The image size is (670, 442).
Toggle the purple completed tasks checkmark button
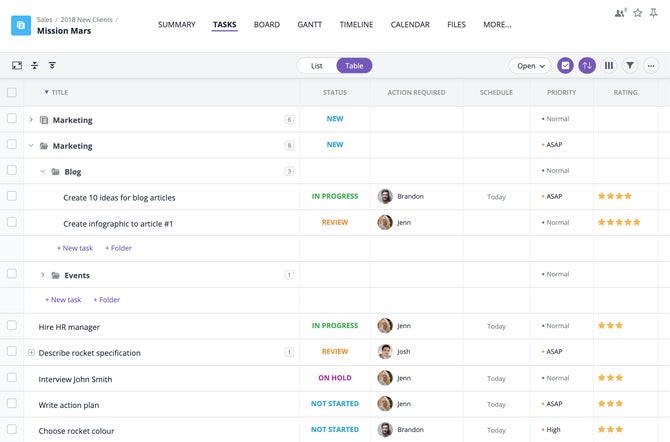(x=565, y=65)
